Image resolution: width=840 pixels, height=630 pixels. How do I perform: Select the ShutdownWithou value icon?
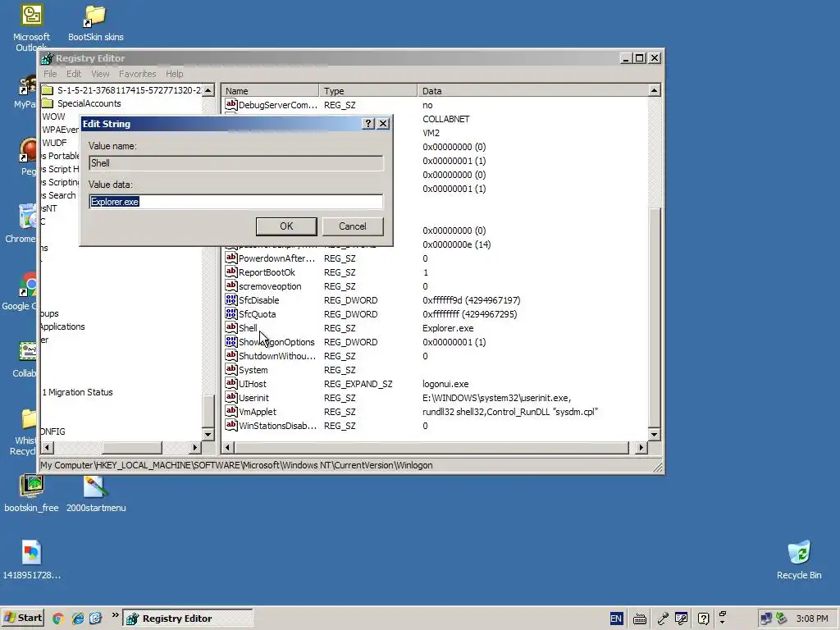[231, 355]
